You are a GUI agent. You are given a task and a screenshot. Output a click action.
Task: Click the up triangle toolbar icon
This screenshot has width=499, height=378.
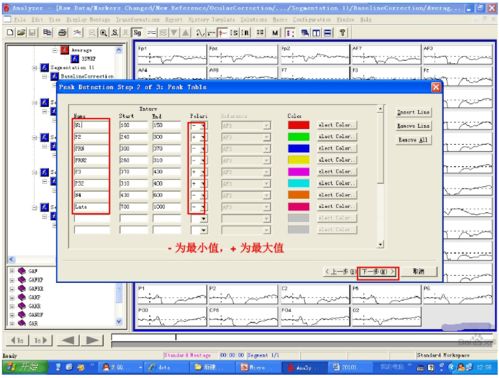pos(186,33)
